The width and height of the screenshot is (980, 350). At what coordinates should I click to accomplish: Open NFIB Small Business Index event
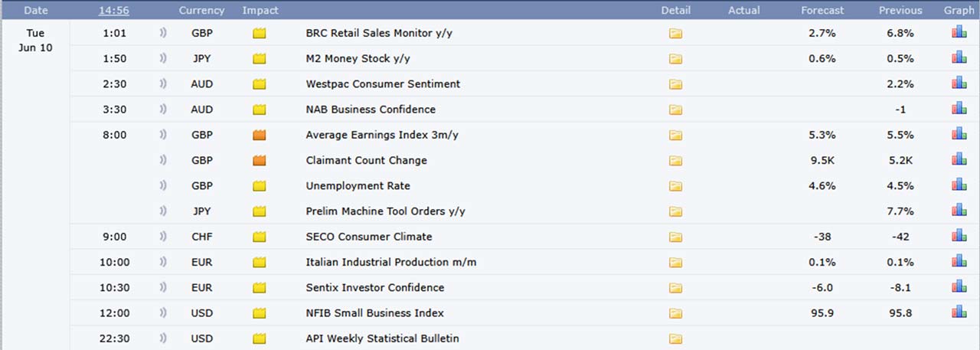point(374,312)
